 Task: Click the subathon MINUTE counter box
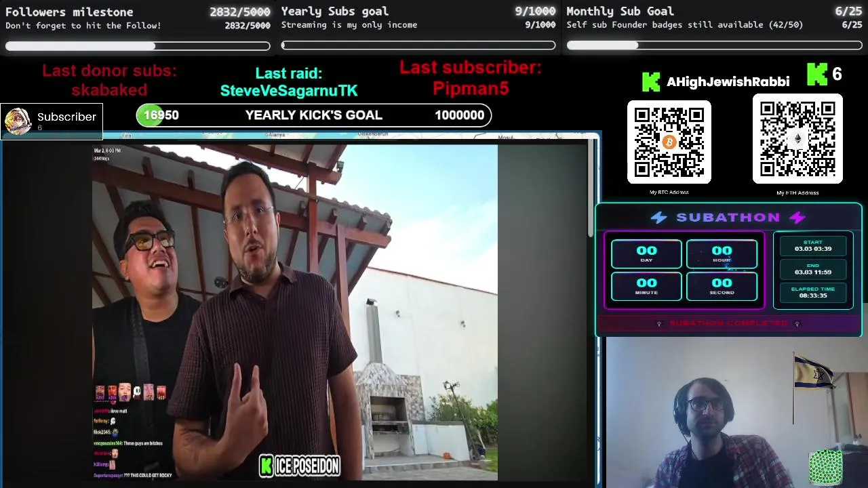(646, 285)
